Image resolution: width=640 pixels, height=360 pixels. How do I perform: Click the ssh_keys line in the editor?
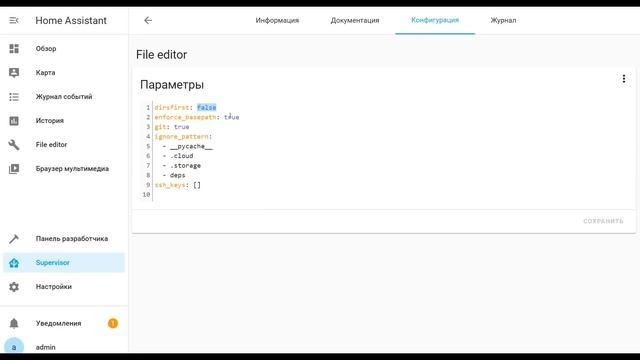178,185
